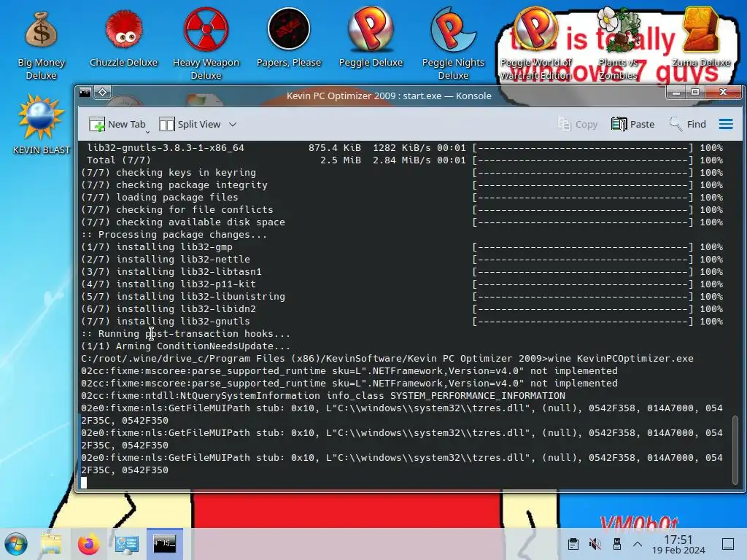Click 'lib32-gnutls-3.8.3-1-x86_64' text
Viewport: 747px width, 560px height.
pyautogui.click(x=166, y=148)
